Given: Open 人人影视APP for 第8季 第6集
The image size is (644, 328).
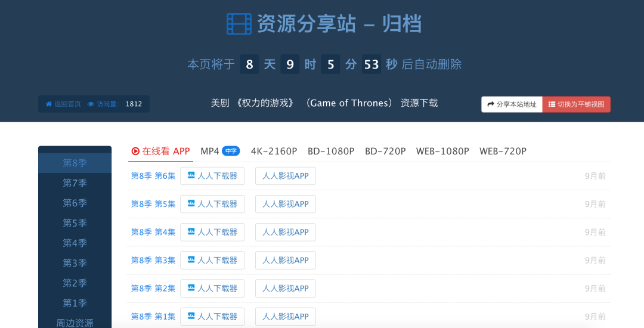Looking at the screenshot, I should pos(286,176).
